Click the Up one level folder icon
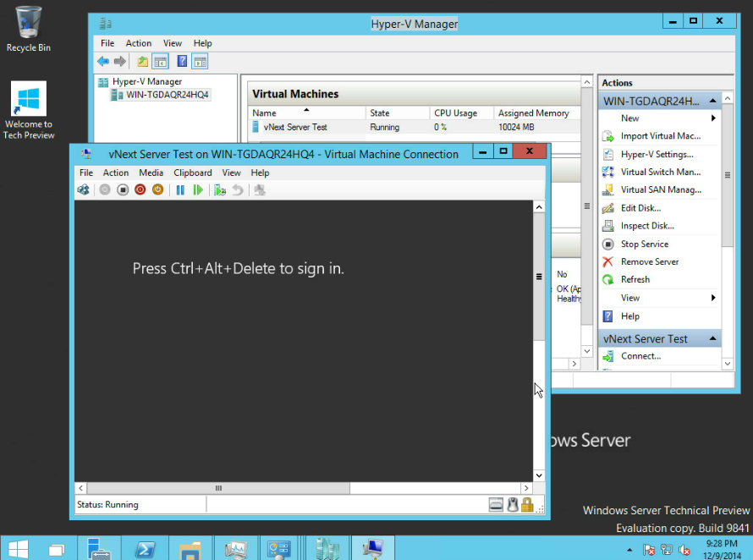This screenshot has width=753, height=560. [x=143, y=62]
